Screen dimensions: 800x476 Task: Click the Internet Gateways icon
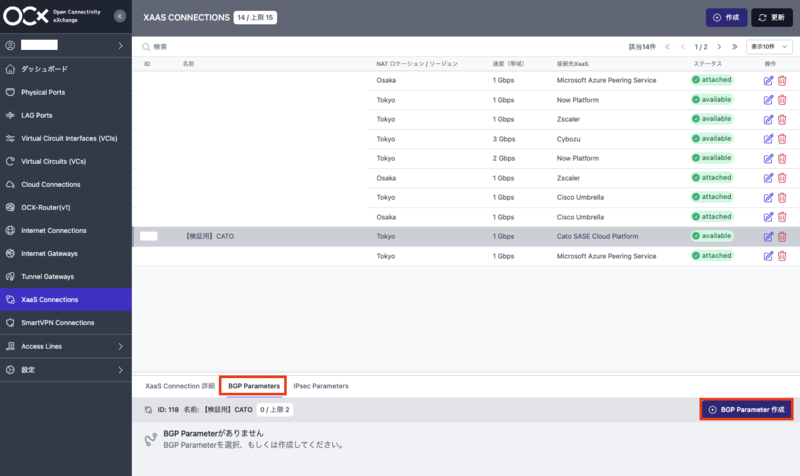pos(10,253)
